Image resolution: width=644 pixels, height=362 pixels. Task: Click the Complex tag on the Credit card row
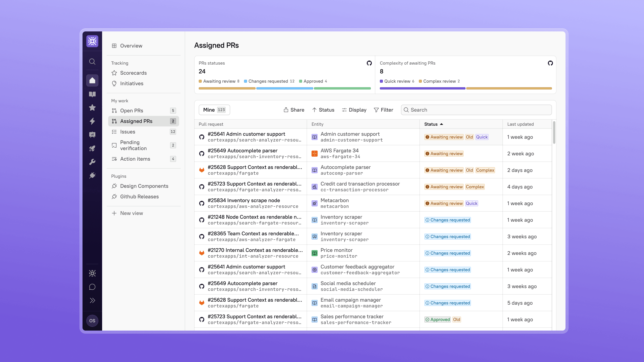coord(475,187)
